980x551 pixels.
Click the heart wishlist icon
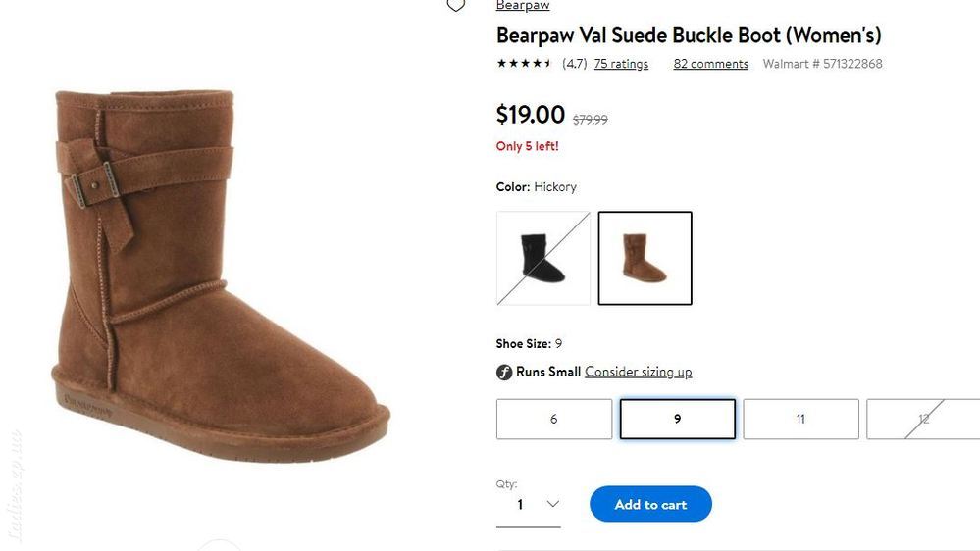click(455, 5)
